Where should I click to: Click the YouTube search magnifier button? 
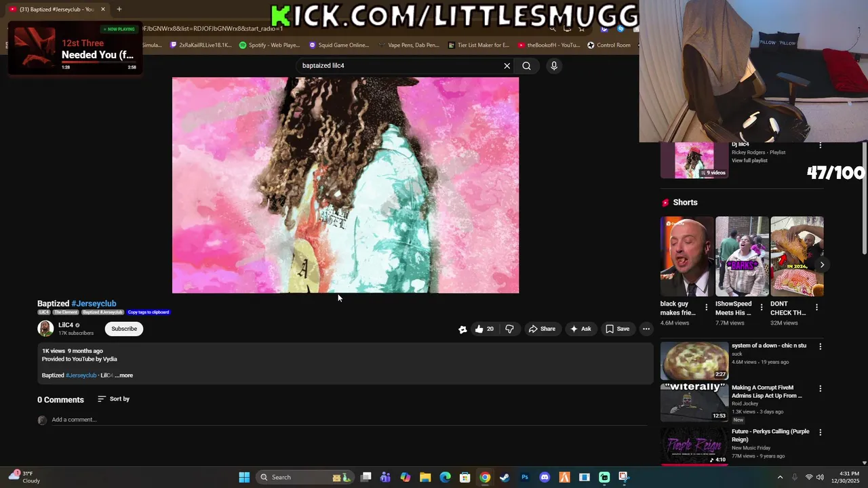[x=526, y=66]
